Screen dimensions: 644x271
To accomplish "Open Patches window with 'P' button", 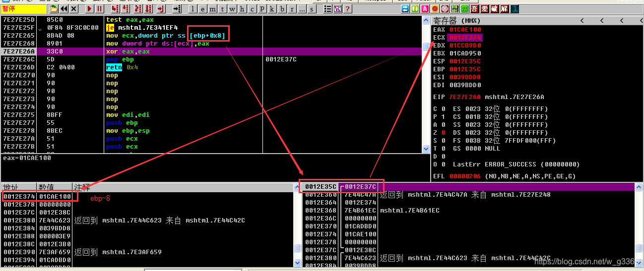I will click(x=261, y=9).
